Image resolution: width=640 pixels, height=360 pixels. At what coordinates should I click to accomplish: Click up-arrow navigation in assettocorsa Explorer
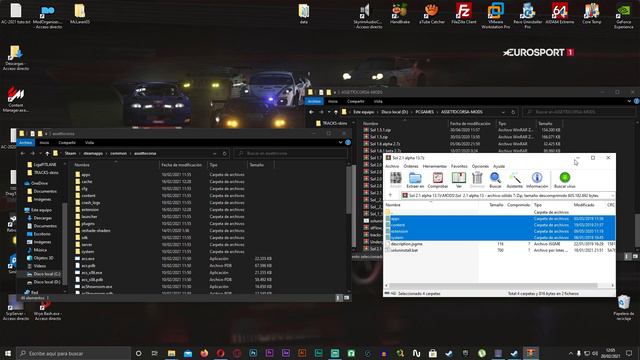click(x=47, y=153)
